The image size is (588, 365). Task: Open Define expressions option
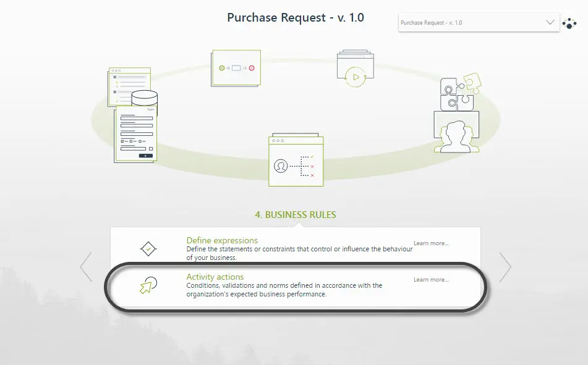point(222,240)
